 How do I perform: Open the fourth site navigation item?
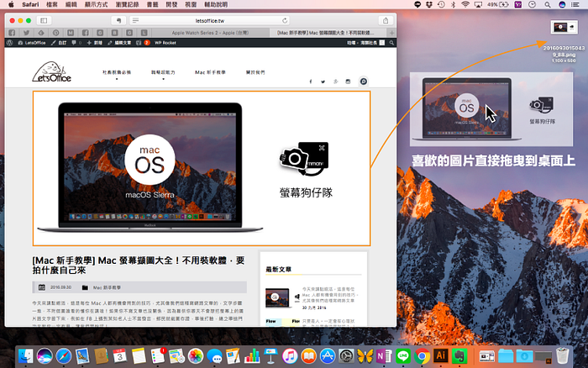[x=255, y=72]
